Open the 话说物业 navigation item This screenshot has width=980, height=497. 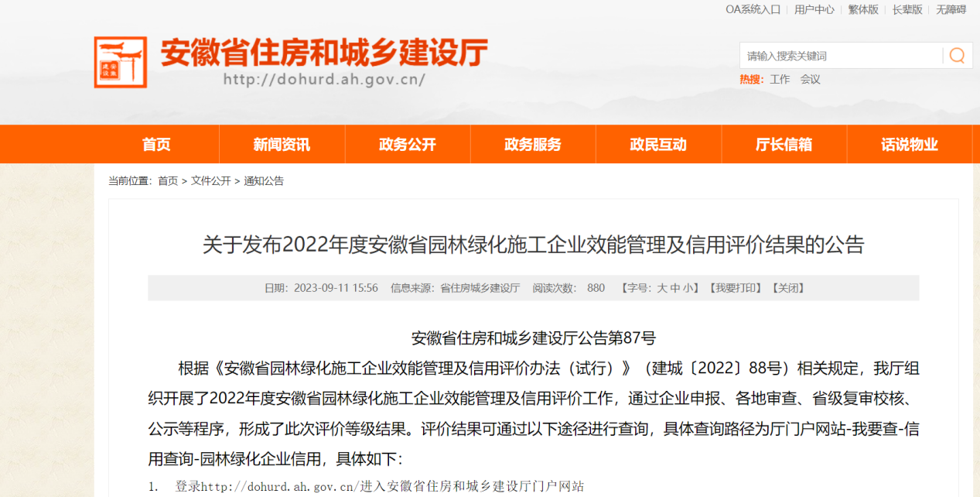[x=909, y=144]
